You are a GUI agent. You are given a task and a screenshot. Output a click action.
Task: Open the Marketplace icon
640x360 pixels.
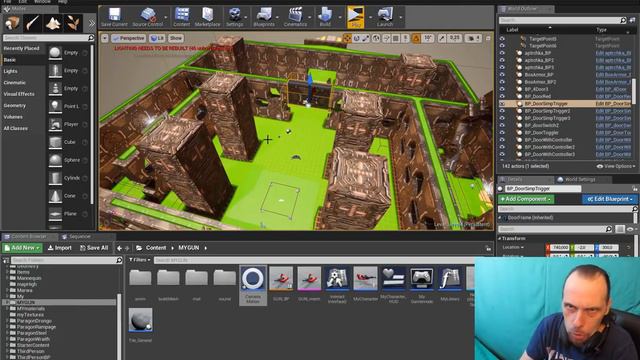(x=207, y=17)
